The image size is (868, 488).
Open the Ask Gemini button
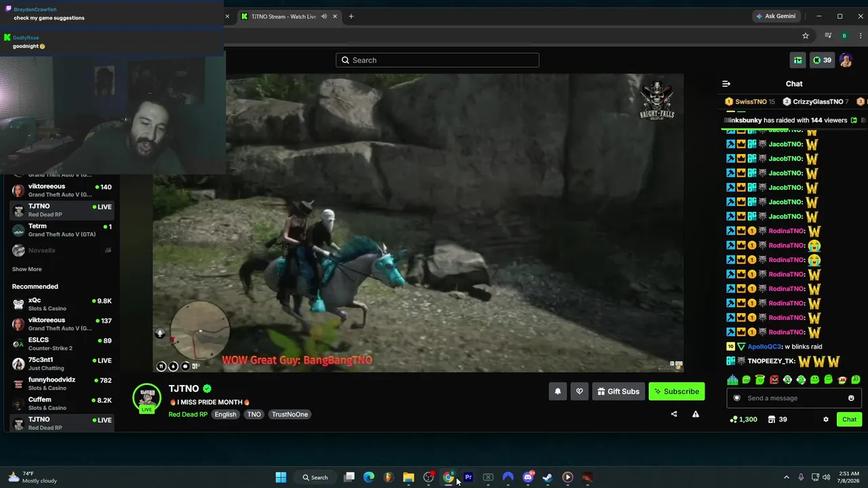[776, 16]
